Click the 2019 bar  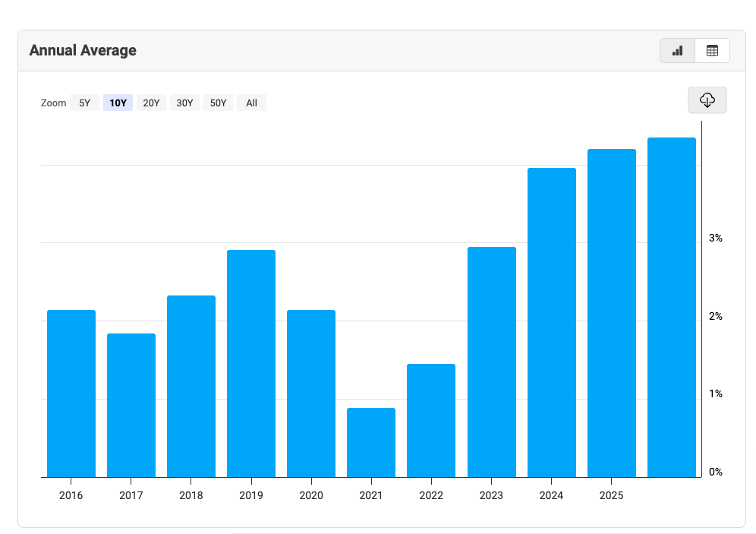coord(251,363)
